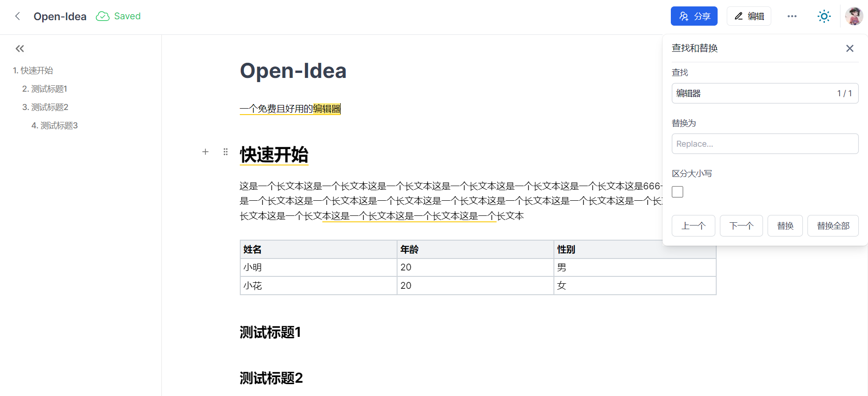
Task: Go to previous match with 上一个
Action: [693, 226]
